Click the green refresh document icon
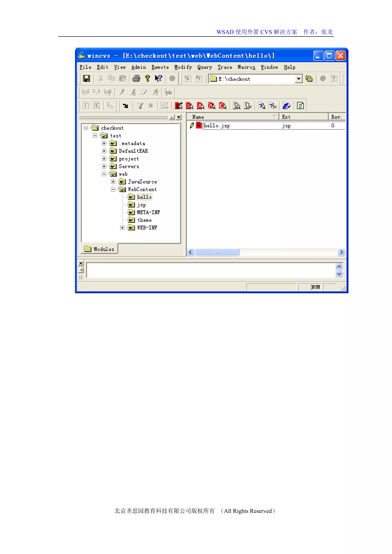The image size is (392, 554). pos(300,106)
